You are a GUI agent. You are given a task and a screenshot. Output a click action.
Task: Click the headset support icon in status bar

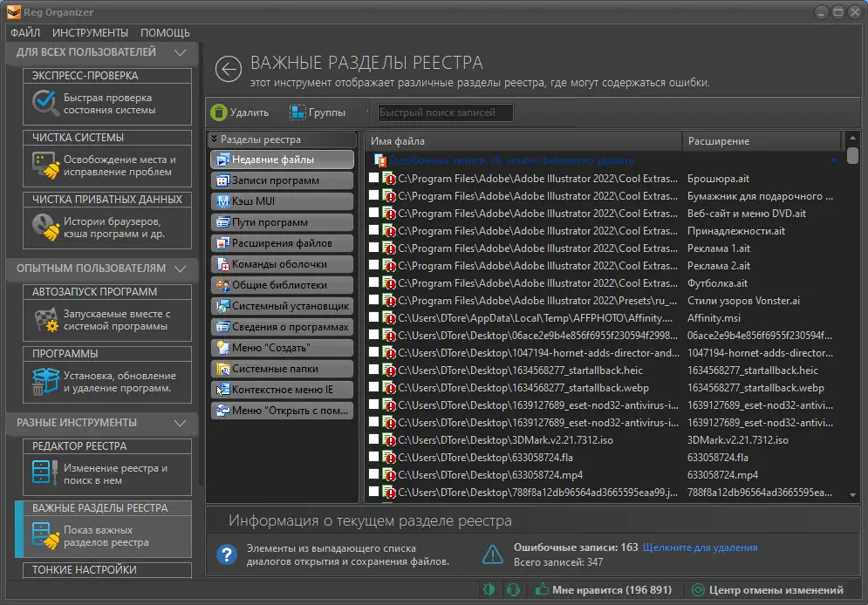coord(513,590)
